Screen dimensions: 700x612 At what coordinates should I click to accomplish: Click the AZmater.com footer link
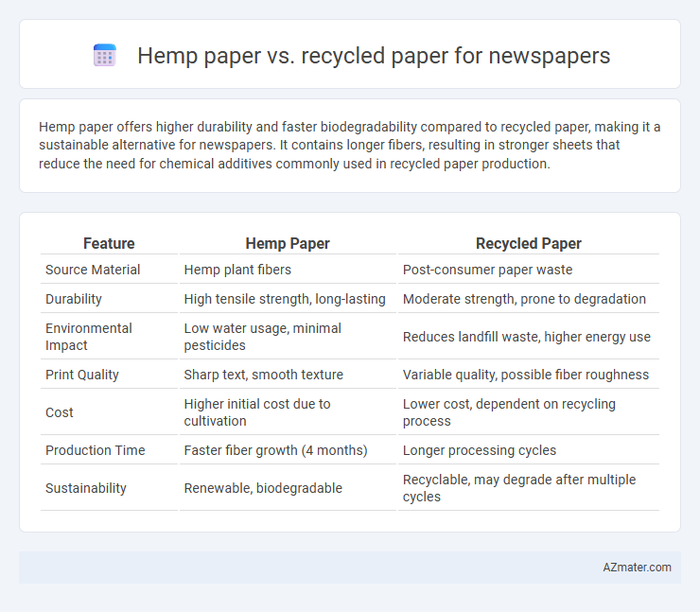click(637, 567)
